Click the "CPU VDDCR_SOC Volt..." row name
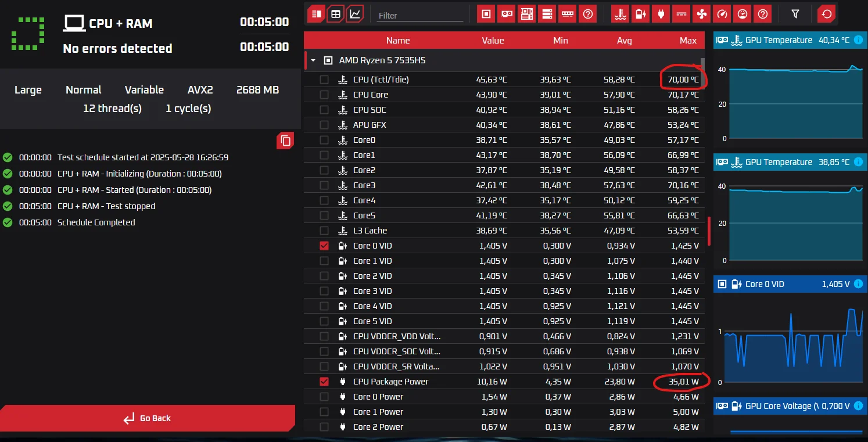 (x=397, y=351)
